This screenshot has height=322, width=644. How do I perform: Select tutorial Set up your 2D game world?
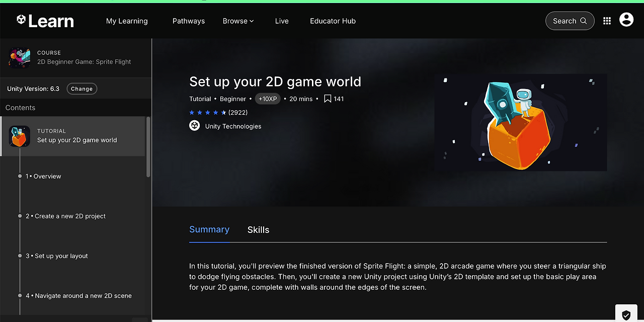(72, 136)
